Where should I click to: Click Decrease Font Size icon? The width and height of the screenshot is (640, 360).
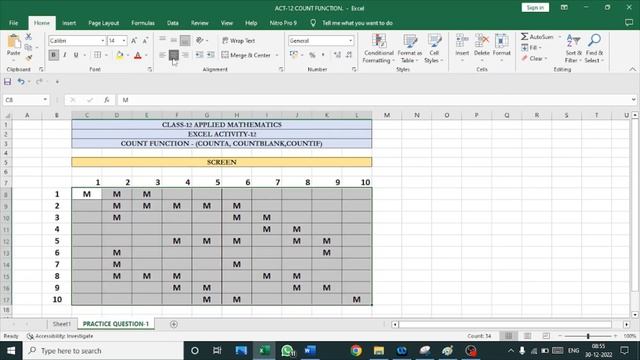coord(145,40)
